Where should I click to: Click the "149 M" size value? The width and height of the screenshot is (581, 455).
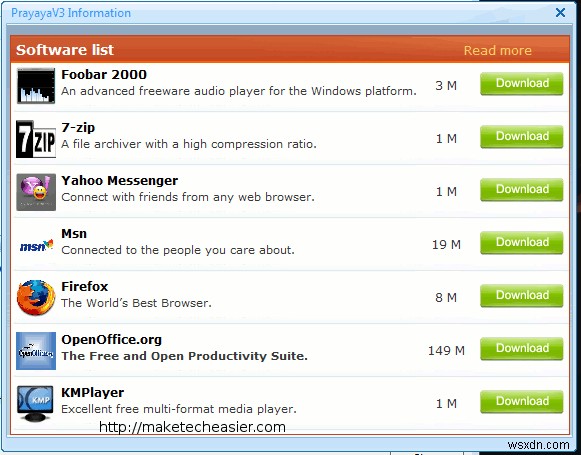point(446,350)
